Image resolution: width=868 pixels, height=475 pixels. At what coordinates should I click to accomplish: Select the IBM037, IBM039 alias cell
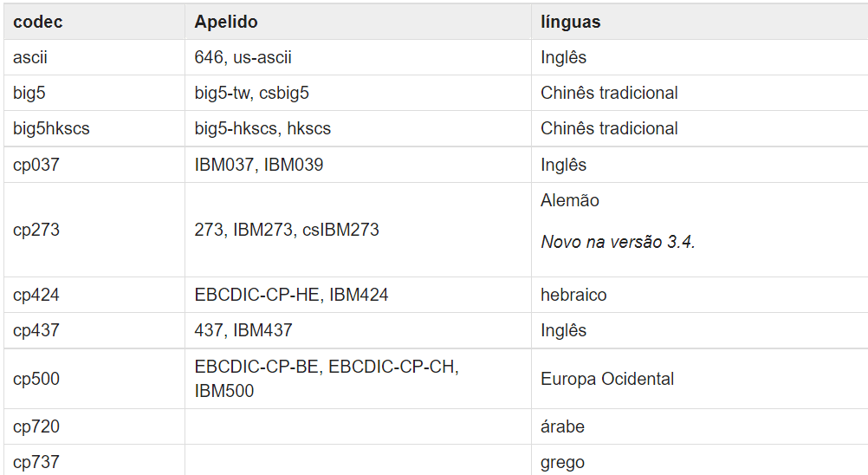(358, 165)
